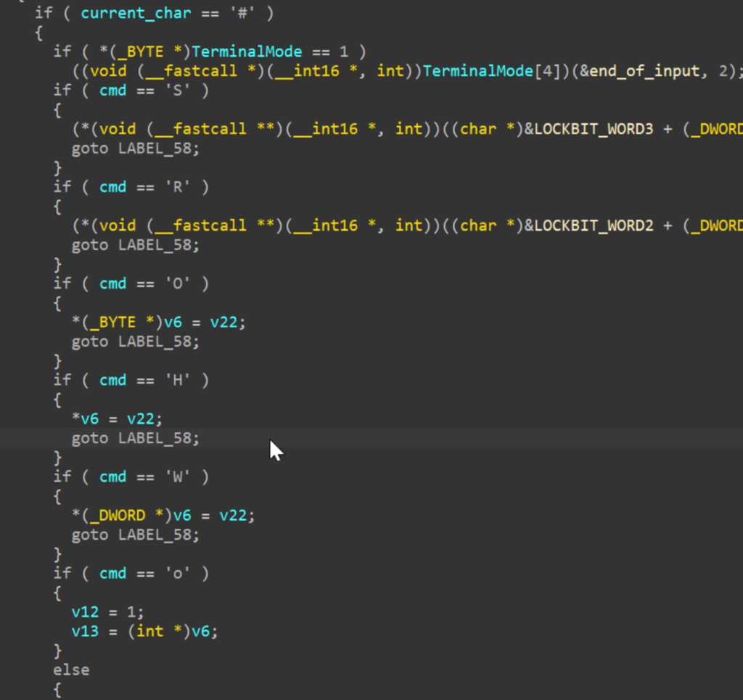Select v6 in the *v6 = v22 line
The width and height of the screenshot is (743, 700).
tap(89, 419)
